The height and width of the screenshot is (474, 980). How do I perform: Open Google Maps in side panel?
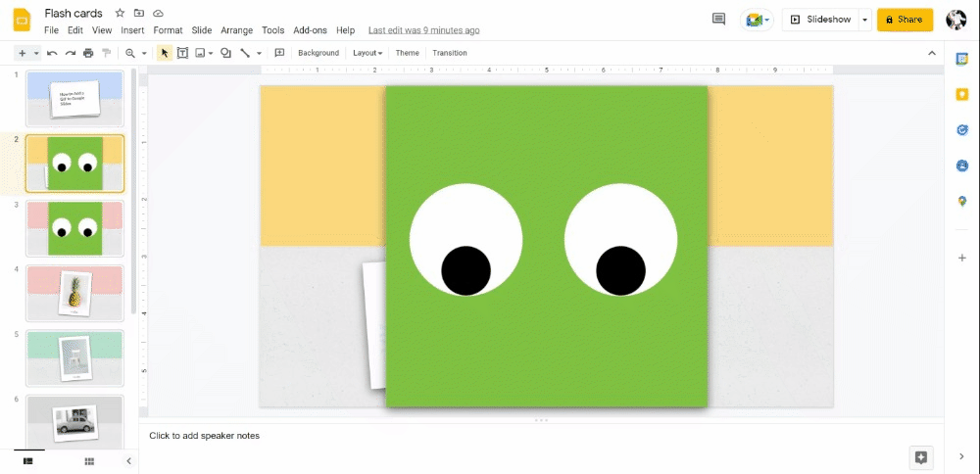tap(962, 201)
